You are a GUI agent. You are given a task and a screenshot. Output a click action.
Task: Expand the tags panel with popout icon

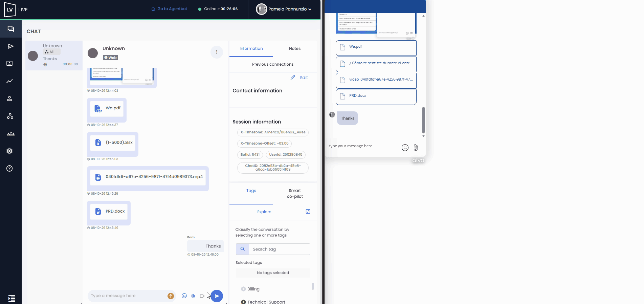coord(308,212)
